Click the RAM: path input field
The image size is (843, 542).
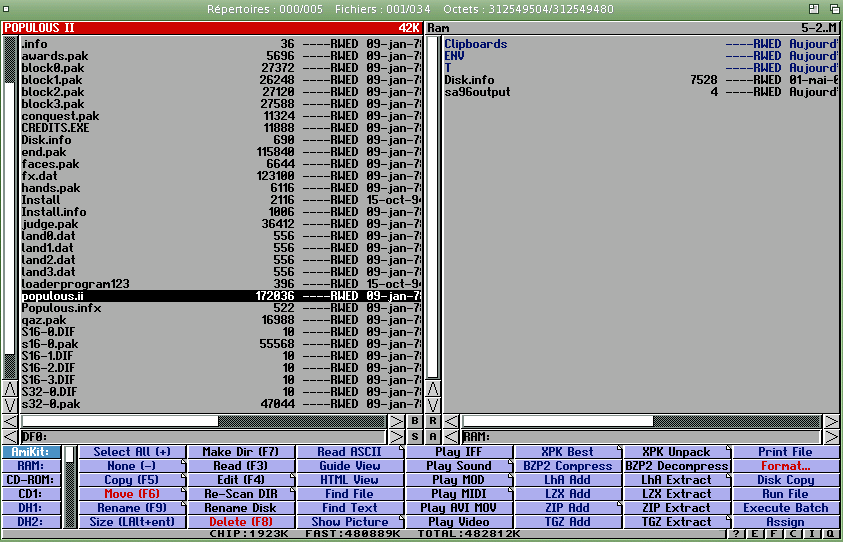pos(641,437)
